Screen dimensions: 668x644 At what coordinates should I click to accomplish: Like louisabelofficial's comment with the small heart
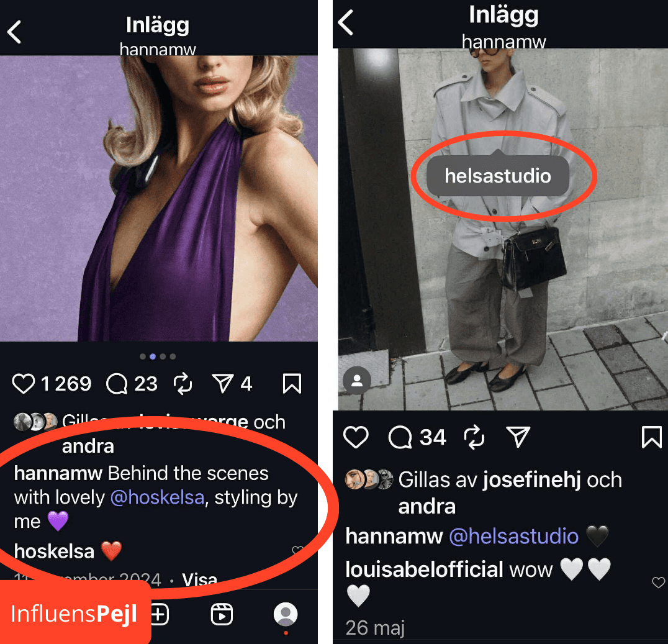[658, 582]
